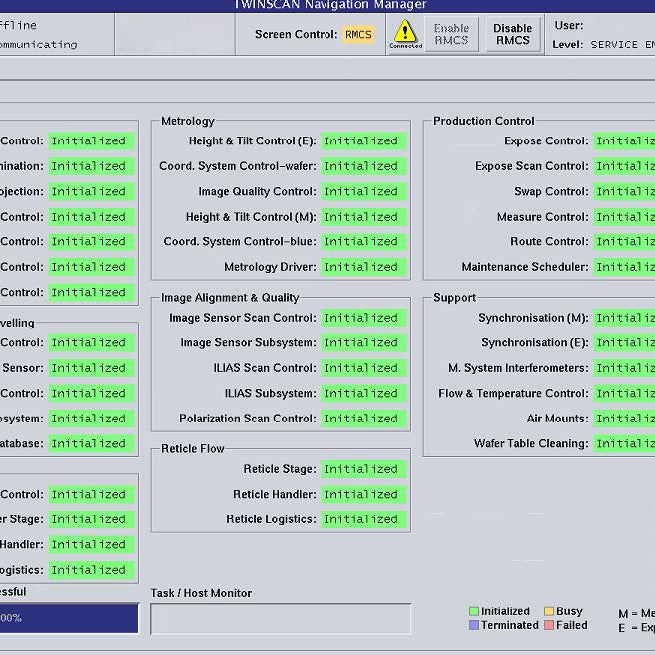The width and height of the screenshot is (655, 655).
Task: Click the User label in header
Action: (x=569, y=25)
